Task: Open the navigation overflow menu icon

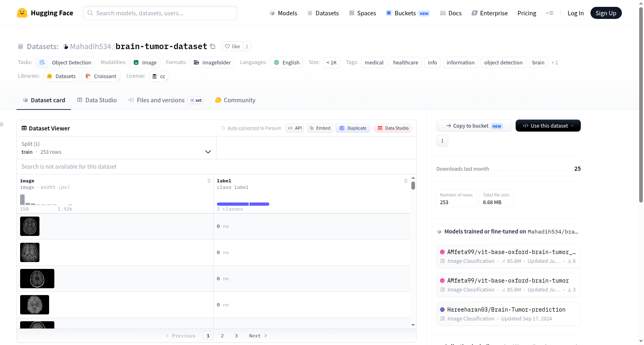Action: (x=549, y=13)
